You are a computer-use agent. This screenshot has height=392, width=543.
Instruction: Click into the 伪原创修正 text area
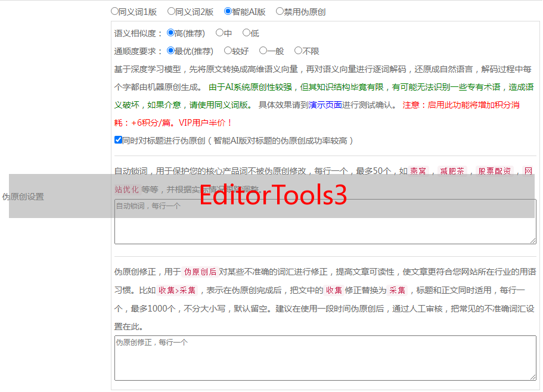325,358
